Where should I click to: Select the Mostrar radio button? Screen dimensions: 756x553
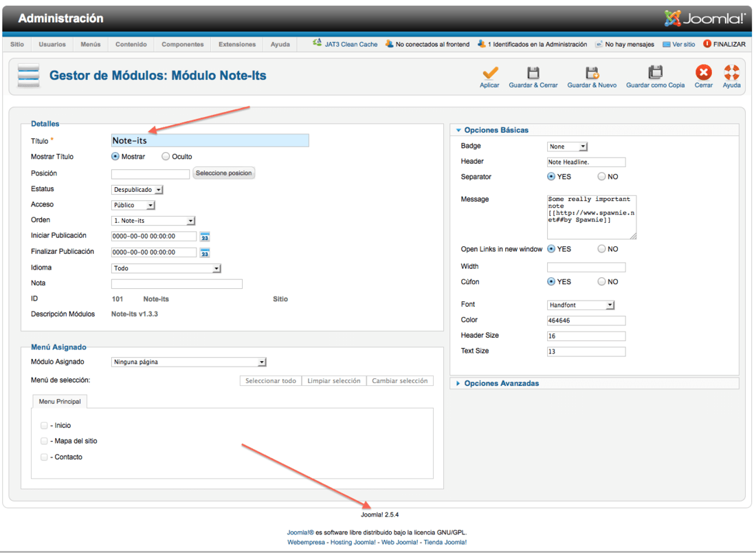pos(115,156)
